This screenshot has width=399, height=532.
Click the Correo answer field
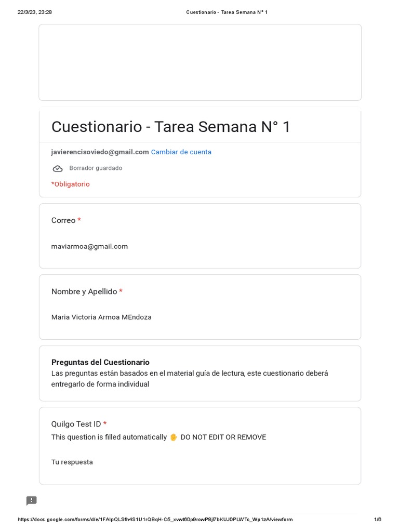pos(89,246)
